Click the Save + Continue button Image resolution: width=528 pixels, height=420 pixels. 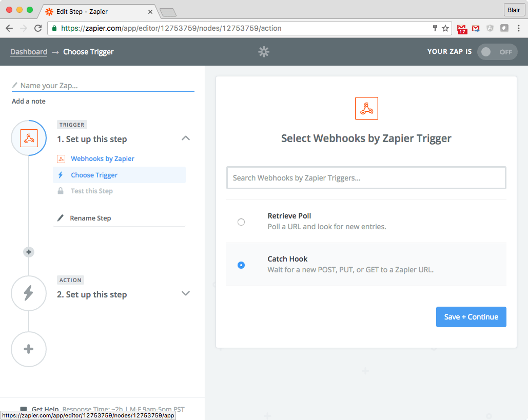[x=471, y=317]
